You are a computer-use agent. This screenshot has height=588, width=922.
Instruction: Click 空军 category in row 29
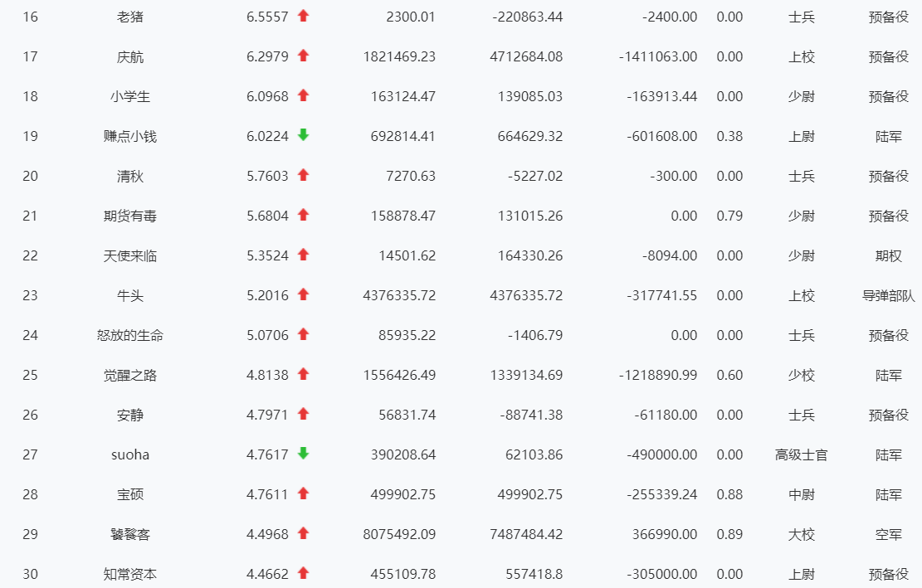tap(889, 535)
